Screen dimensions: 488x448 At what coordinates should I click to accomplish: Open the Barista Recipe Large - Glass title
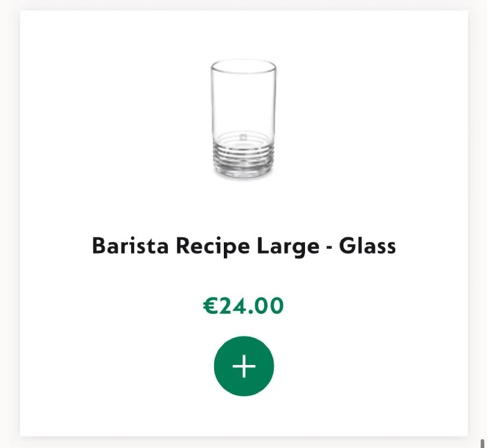coord(243,246)
